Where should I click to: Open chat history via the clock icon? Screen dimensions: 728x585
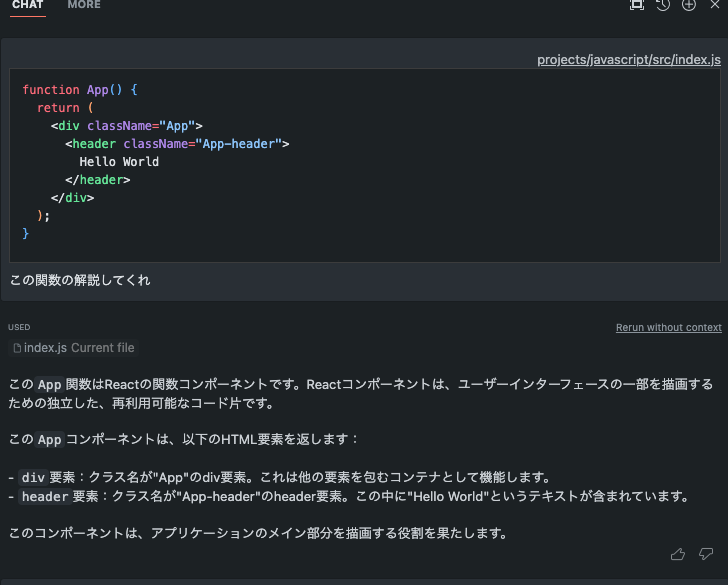click(662, 5)
